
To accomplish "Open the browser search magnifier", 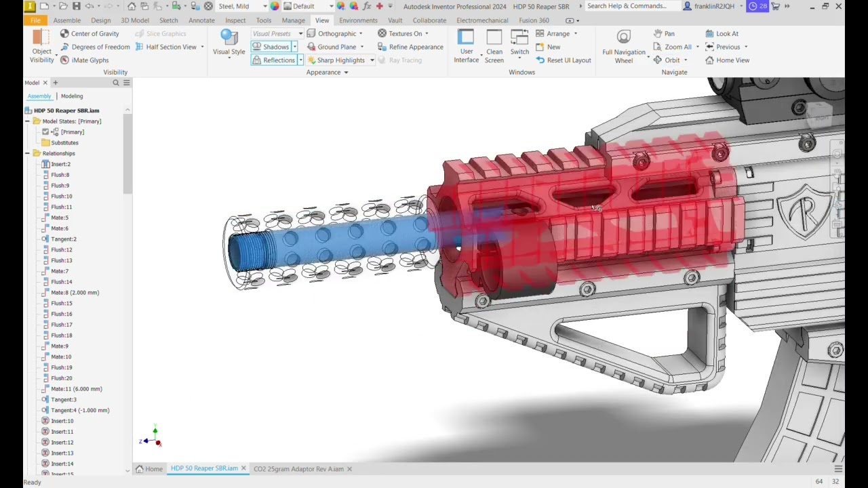I will (x=116, y=83).
